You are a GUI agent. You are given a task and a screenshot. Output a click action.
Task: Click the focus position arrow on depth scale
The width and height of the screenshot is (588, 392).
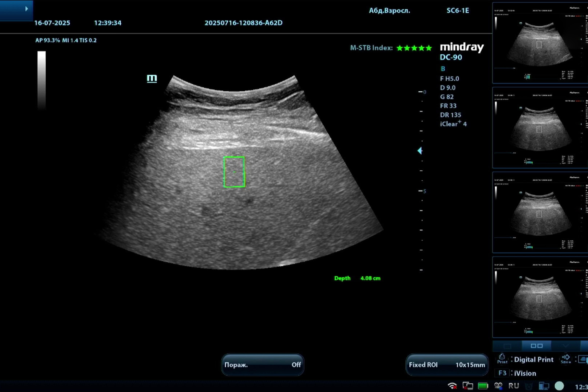(x=420, y=151)
